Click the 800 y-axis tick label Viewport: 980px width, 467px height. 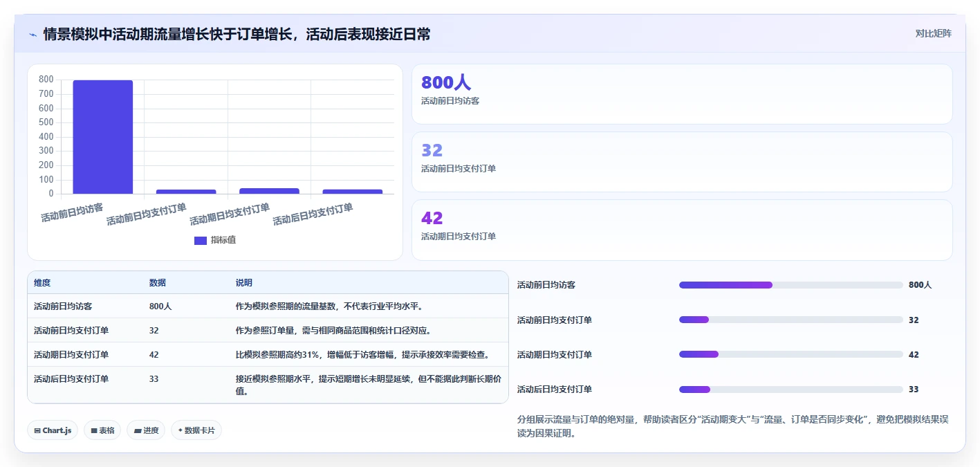46,80
